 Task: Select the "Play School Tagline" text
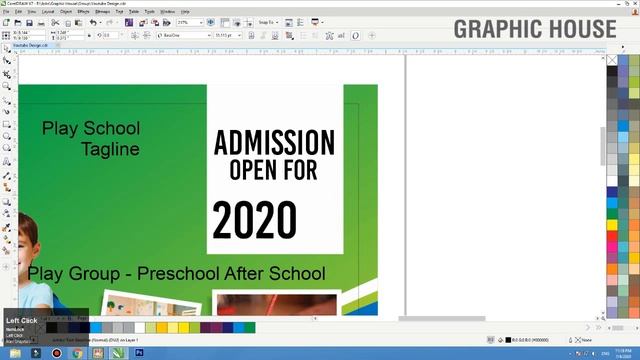point(91,138)
